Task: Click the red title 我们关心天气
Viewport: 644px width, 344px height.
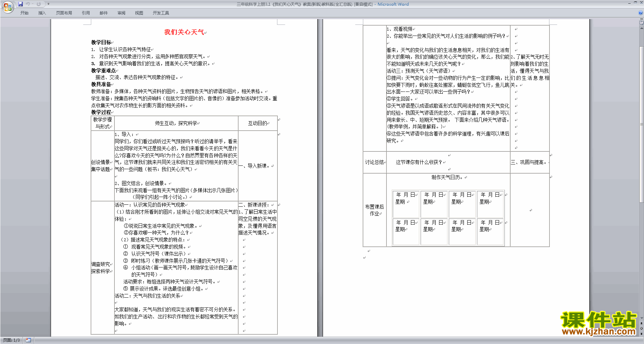Action: [184, 32]
